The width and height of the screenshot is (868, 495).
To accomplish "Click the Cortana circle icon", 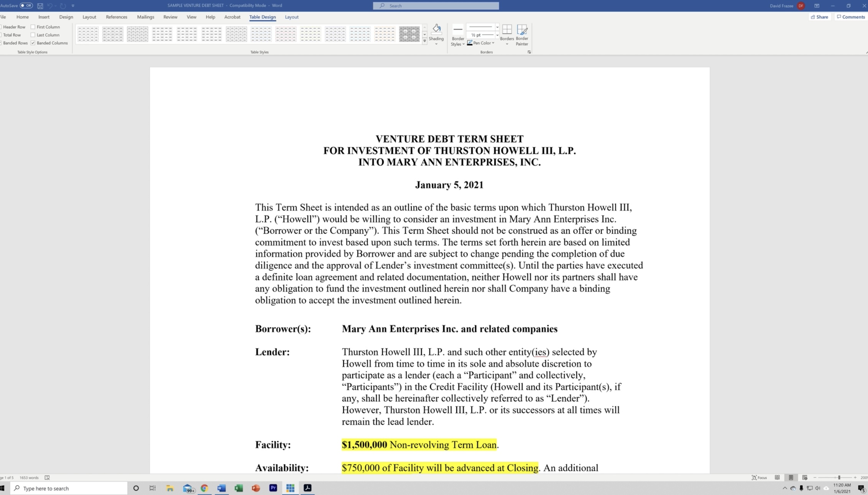I will pyautogui.click(x=136, y=488).
